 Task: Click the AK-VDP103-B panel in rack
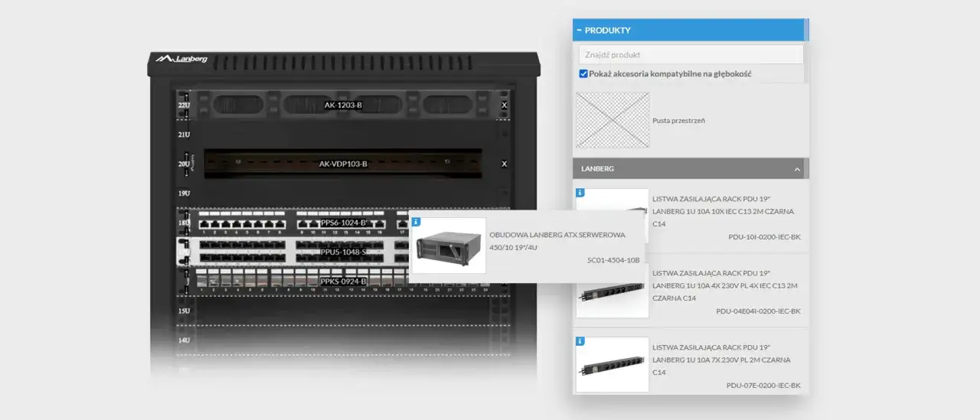click(343, 164)
